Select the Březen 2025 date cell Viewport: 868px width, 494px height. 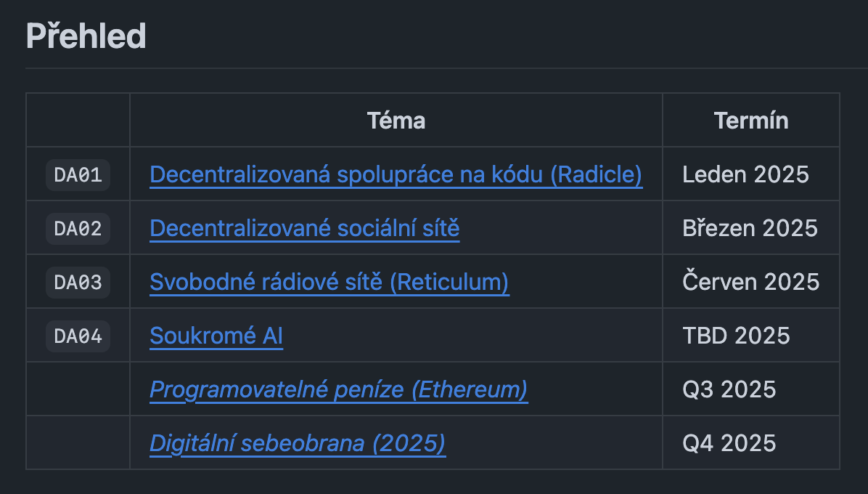click(750, 228)
